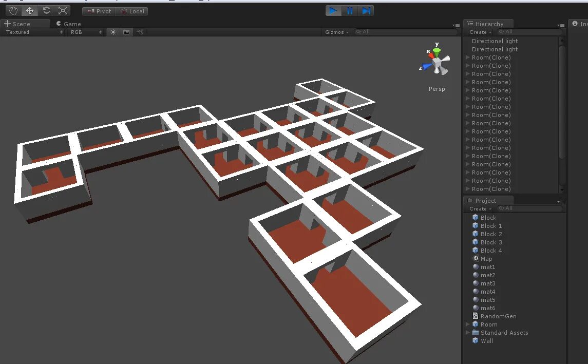Toggle scene audio speaker icon
This screenshot has width=588, height=364.
[140, 32]
